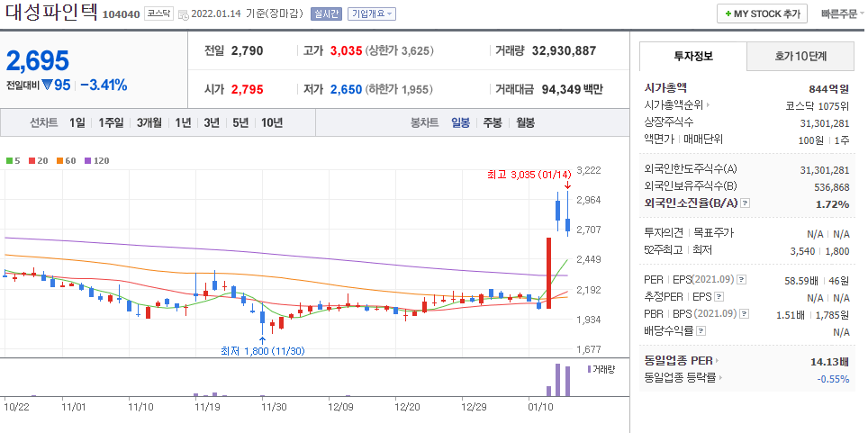Switch to the 투자정보 tab
Viewport: 868px width, 433px height.
(693, 56)
